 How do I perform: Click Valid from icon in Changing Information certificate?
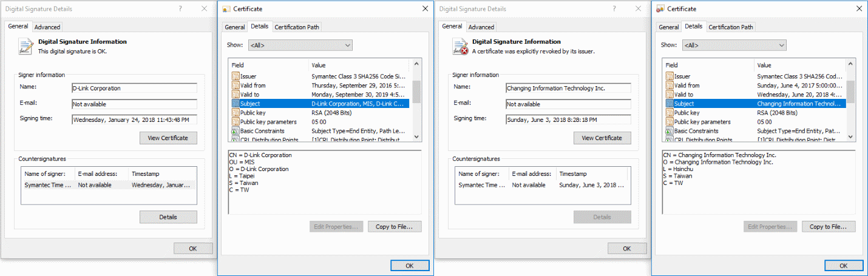pos(670,86)
